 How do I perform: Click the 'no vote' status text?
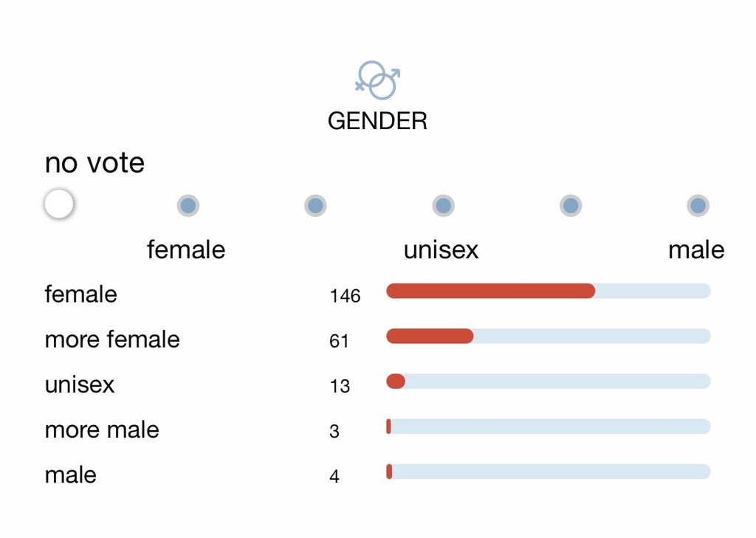[94, 163]
